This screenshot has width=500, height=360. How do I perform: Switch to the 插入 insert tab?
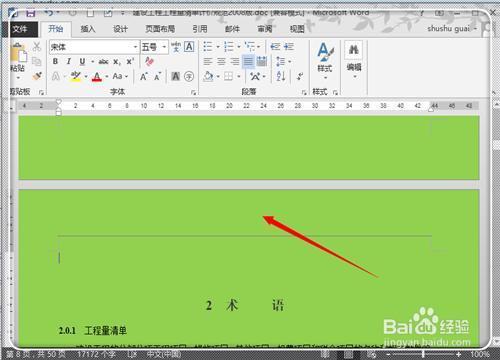88,29
